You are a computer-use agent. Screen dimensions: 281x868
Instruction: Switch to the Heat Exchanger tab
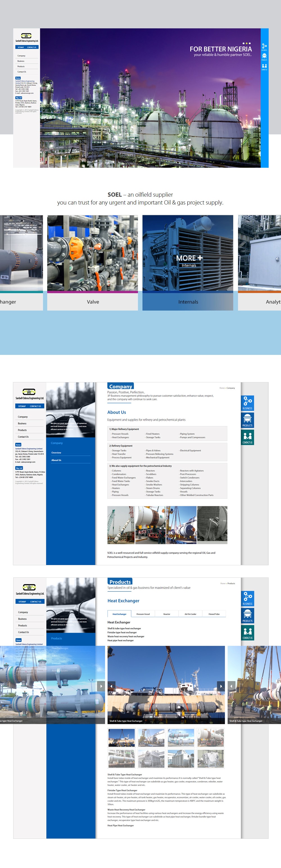pyautogui.click(x=119, y=614)
